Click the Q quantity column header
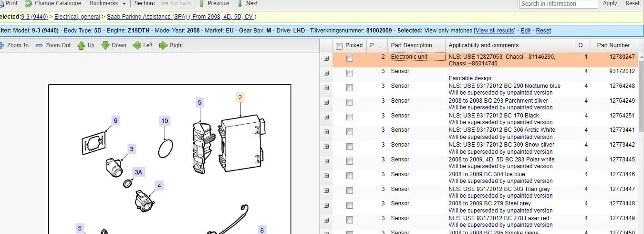644x234 pixels. pyautogui.click(x=582, y=45)
